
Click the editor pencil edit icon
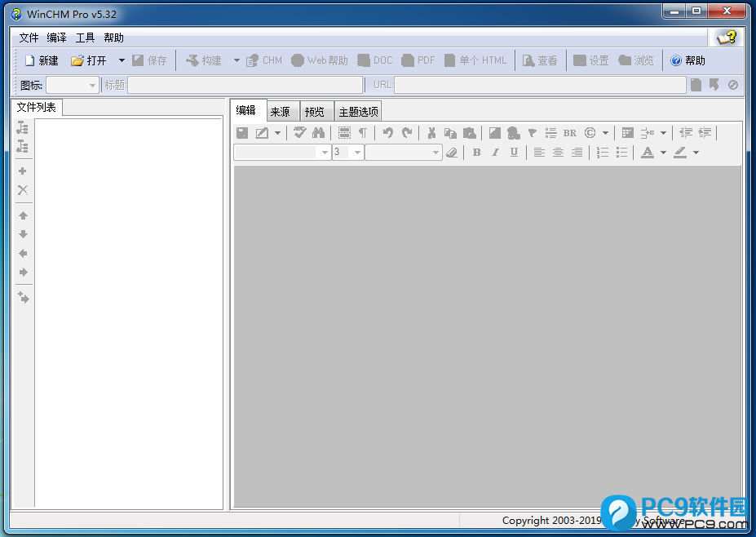[262, 133]
